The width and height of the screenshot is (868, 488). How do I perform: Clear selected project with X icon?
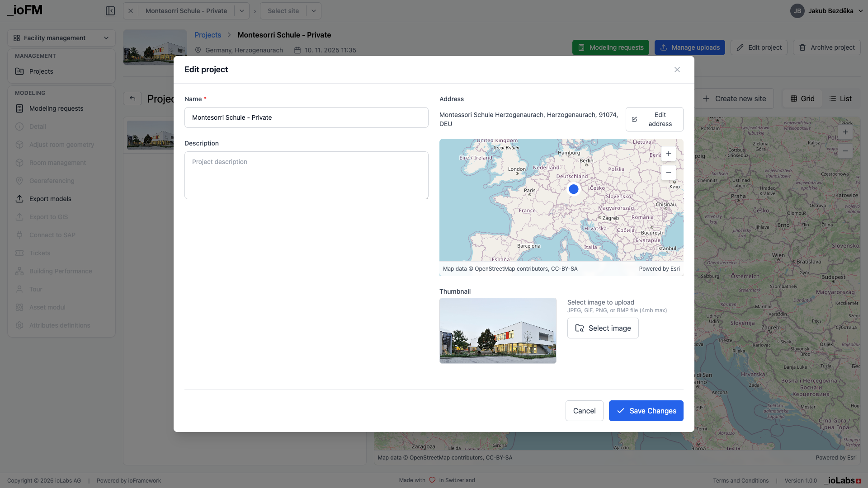(131, 11)
